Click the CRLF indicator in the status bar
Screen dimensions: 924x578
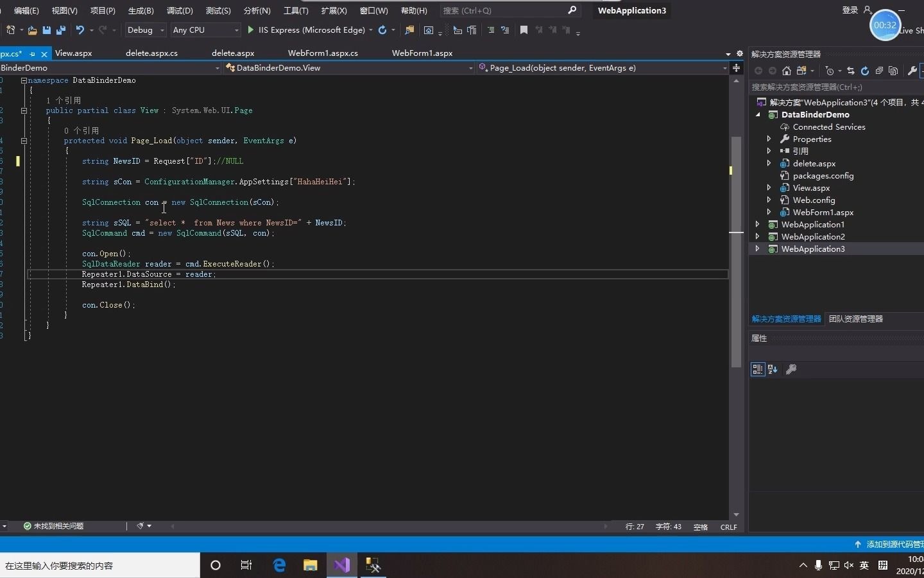[730, 527]
